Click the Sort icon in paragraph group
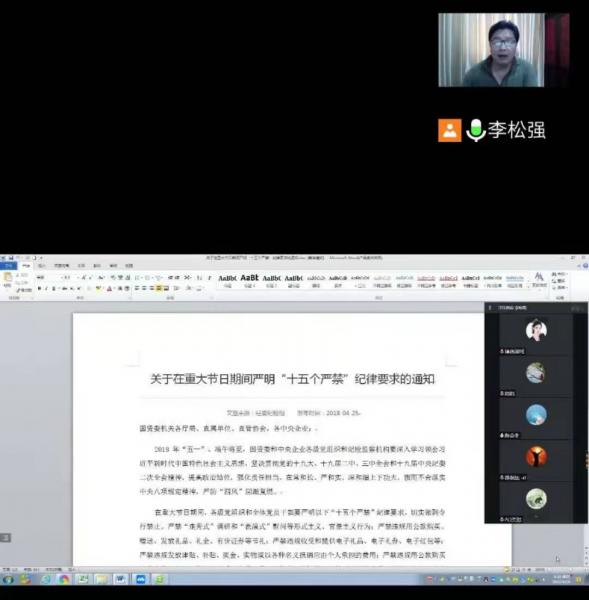Viewport: 589px width, 600px height. point(199,278)
